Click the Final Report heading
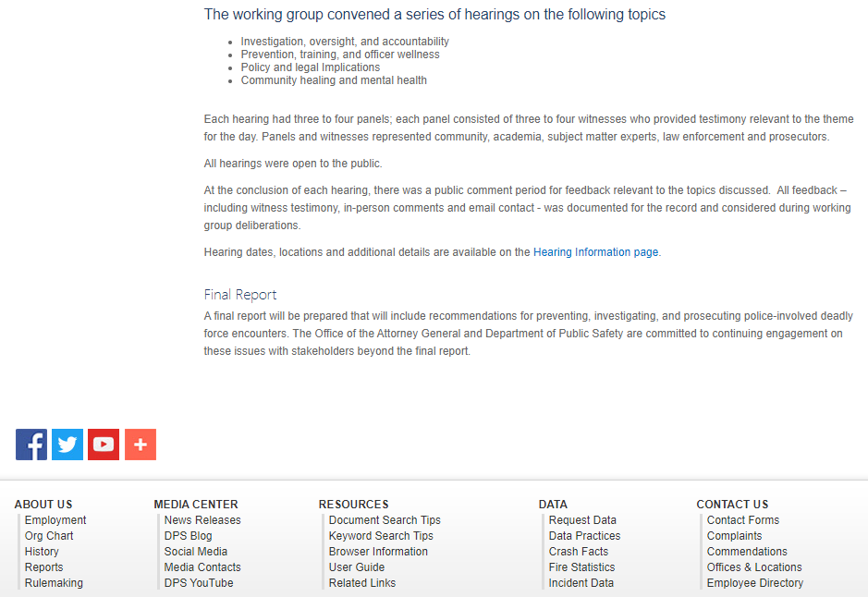The width and height of the screenshot is (868, 597). coord(240,295)
